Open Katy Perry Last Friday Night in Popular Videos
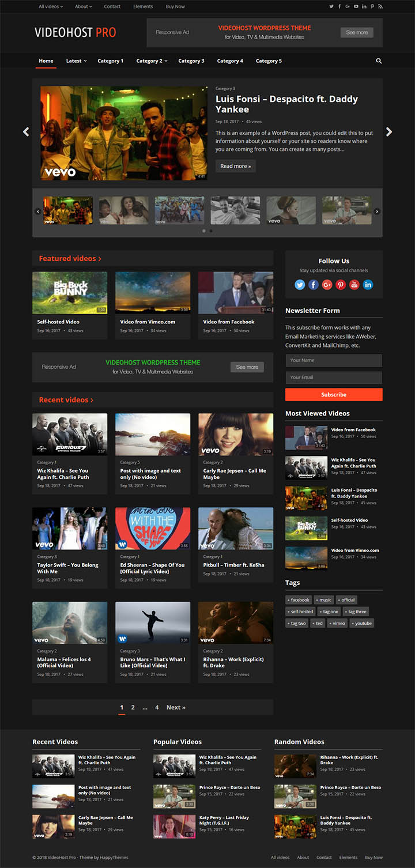The image size is (415, 868). [x=224, y=820]
